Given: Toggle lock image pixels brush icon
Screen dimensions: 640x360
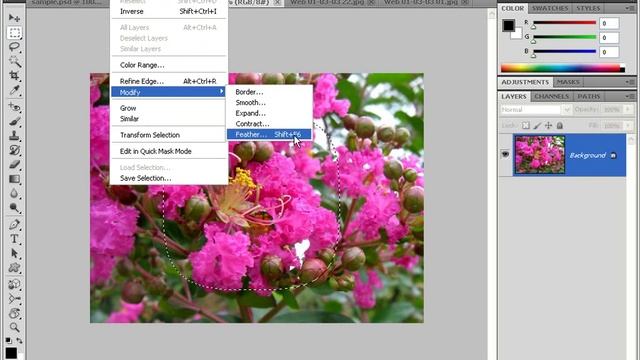Looking at the screenshot, I should click(x=537, y=126).
